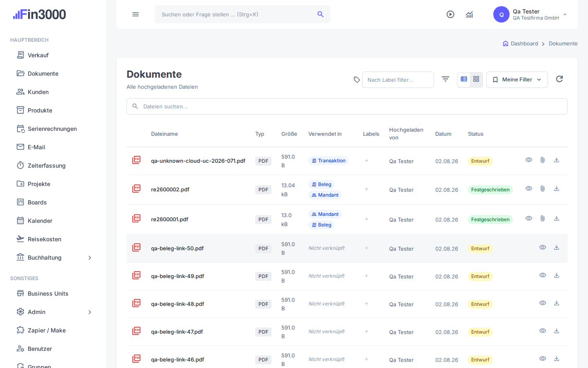588x368 pixels.
Task: Open the filter lines icon beside label filter
Action: coord(445,79)
